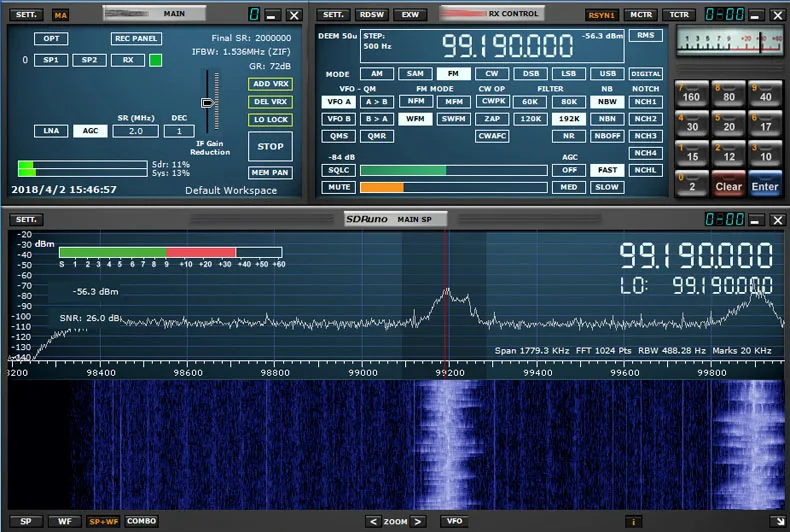790x532 pixels.
Task: Click zoom in right arrow
Action: click(418, 521)
